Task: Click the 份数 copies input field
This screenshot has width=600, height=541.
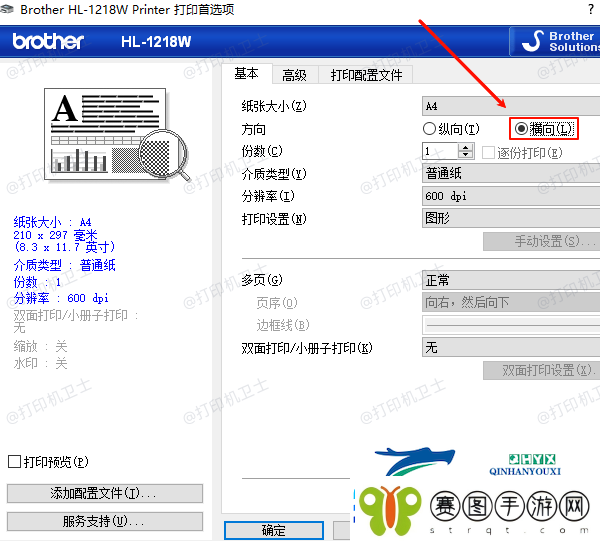Action: [440, 151]
